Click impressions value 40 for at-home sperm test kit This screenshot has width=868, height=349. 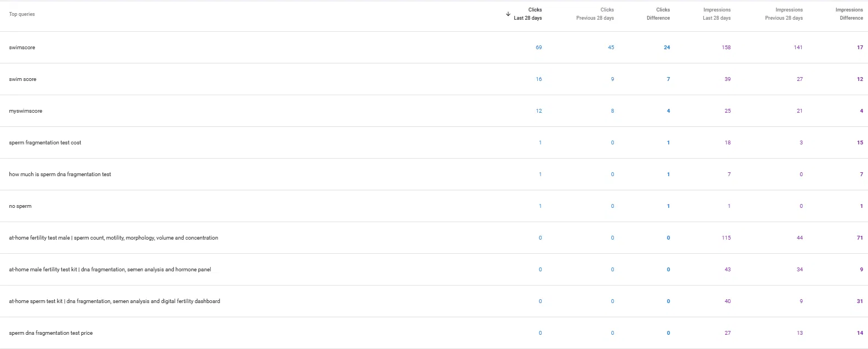[728, 301]
